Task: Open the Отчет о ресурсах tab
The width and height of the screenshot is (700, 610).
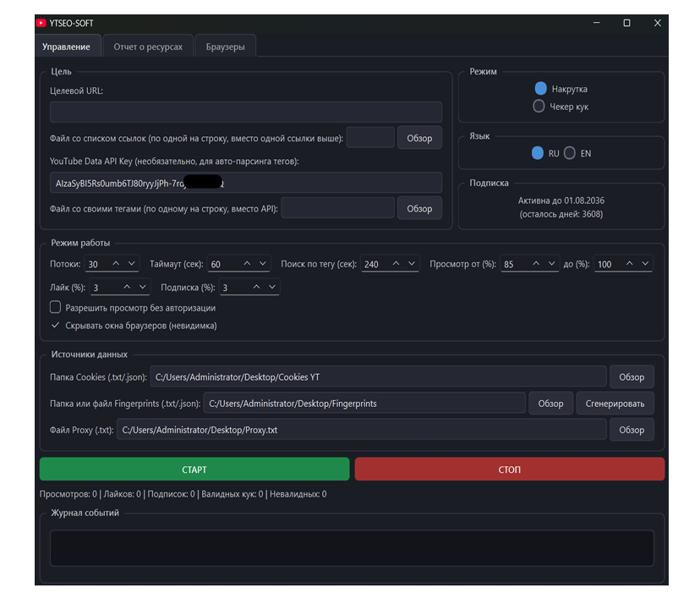Action: (x=148, y=47)
